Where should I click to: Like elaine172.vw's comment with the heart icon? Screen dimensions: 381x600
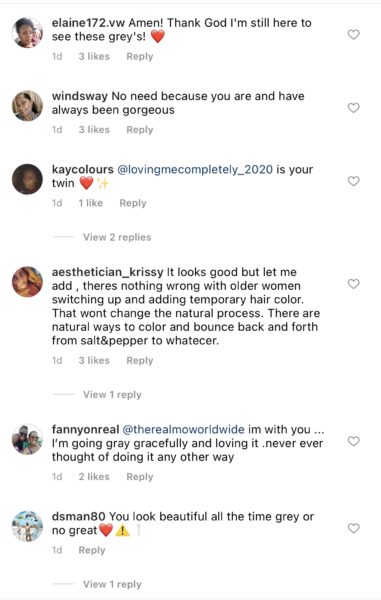click(353, 34)
